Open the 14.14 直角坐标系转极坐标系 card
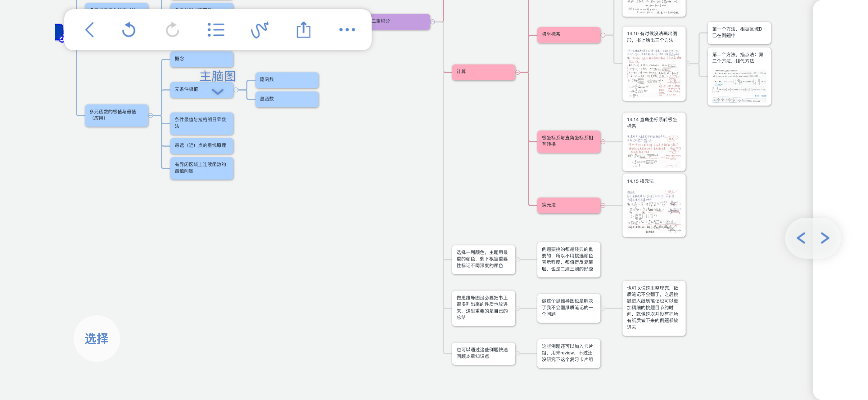This screenshot has height=400, width=868. coord(654,142)
